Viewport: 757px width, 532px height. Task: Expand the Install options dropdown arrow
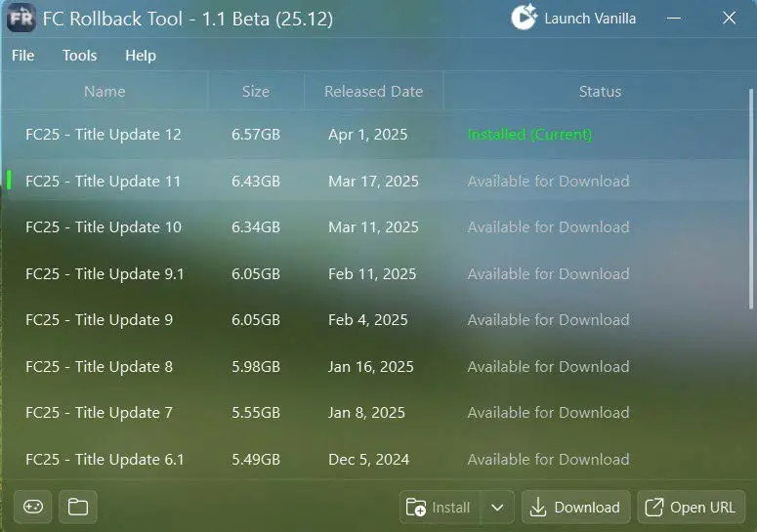497,508
